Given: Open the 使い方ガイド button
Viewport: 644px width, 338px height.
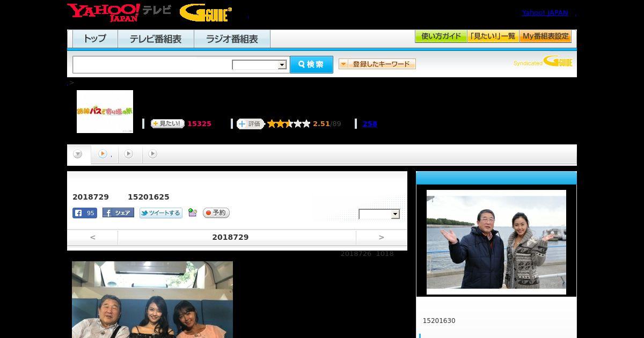Looking at the screenshot, I should [441, 36].
